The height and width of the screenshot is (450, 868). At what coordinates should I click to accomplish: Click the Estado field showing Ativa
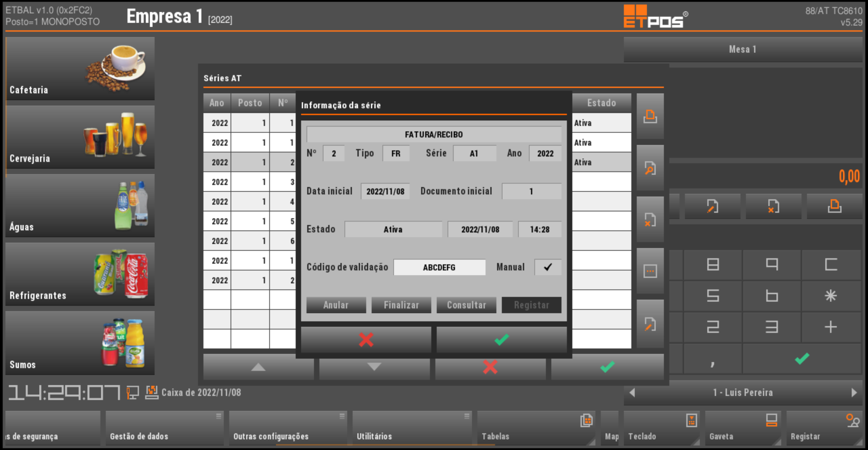393,229
